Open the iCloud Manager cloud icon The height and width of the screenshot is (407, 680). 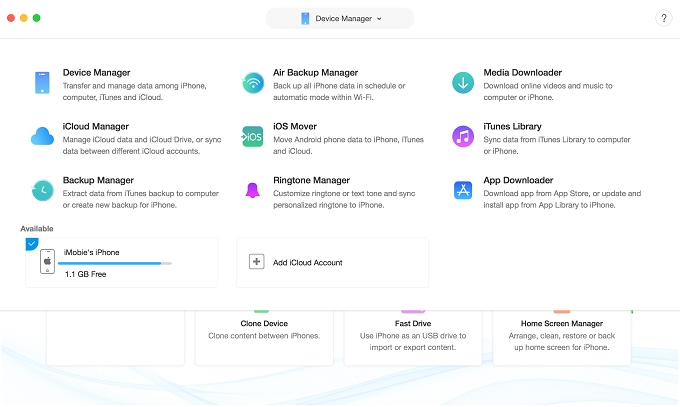point(42,136)
